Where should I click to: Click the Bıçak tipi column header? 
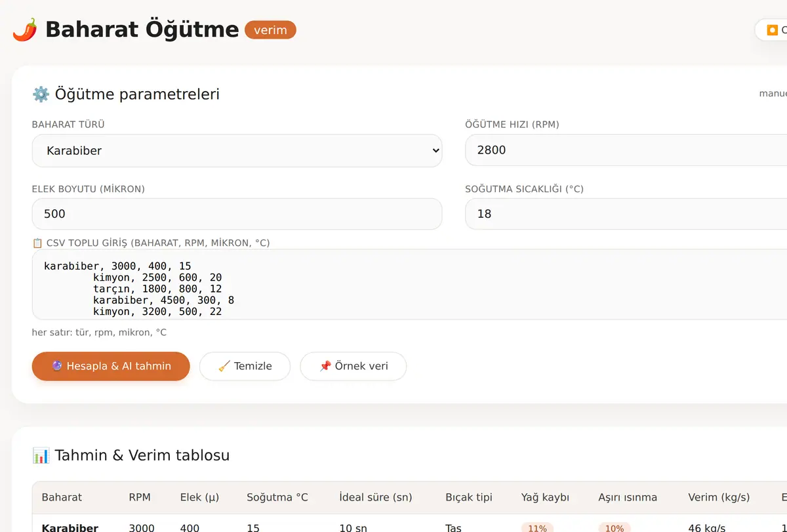pyautogui.click(x=469, y=497)
